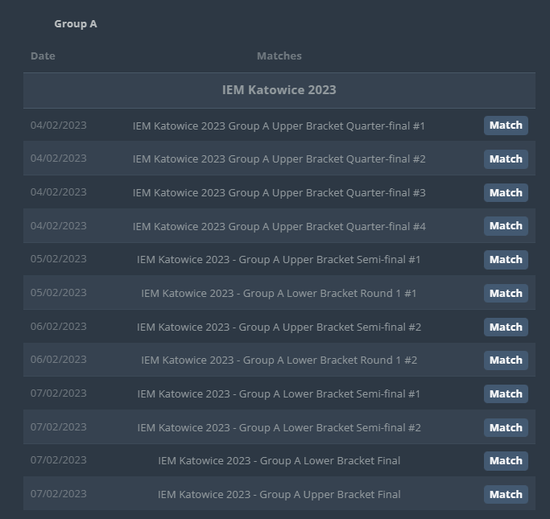Click the 06/02/2023 date of Semi-final #2
This screenshot has width=550, height=519.
(58, 326)
